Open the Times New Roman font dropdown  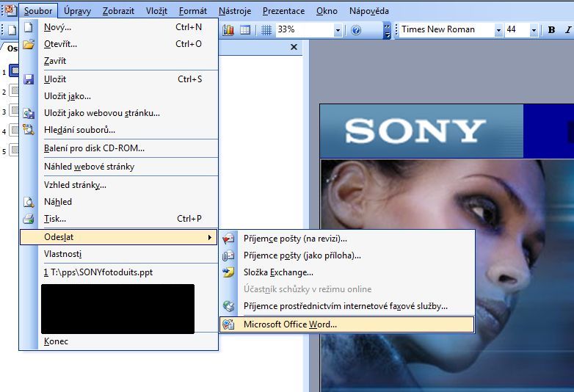[498, 30]
